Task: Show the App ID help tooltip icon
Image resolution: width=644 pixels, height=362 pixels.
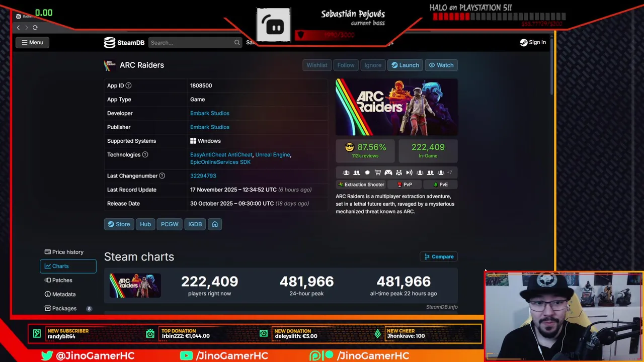Action: click(x=128, y=85)
